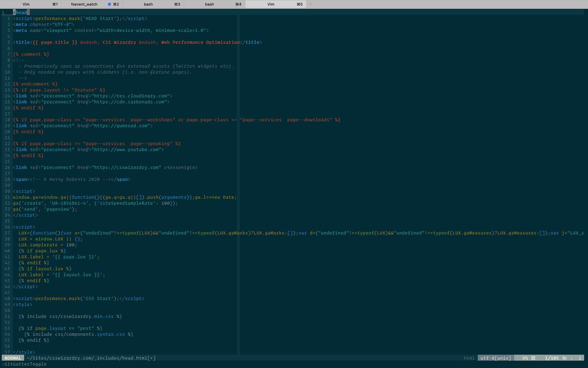Place cursor on the '<head>' line
Screen dimensions: 588x368
21,12
